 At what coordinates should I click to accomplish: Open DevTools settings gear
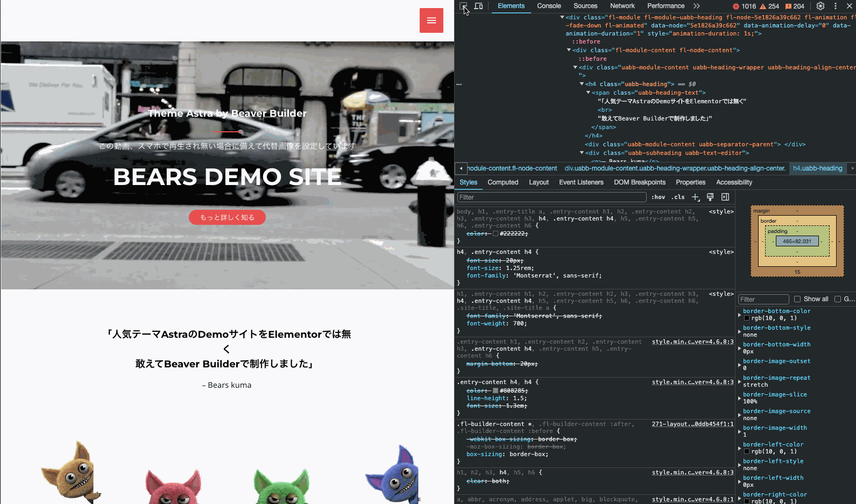tap(820, 6)
